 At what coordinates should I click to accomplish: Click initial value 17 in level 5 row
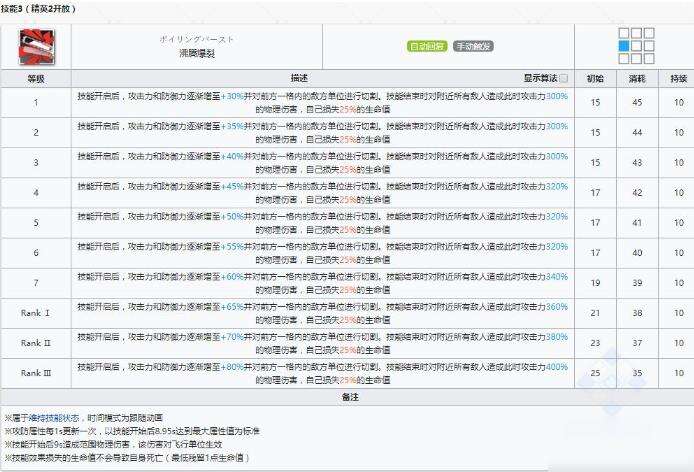point(595,223)
